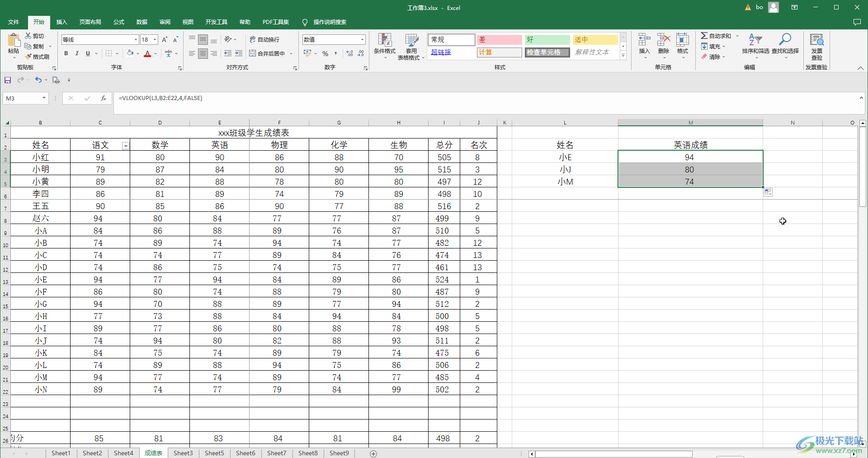Expand the Name Box dropdown arrow
This screenshot has height=458, width=868.
click(x=44, y=98)
